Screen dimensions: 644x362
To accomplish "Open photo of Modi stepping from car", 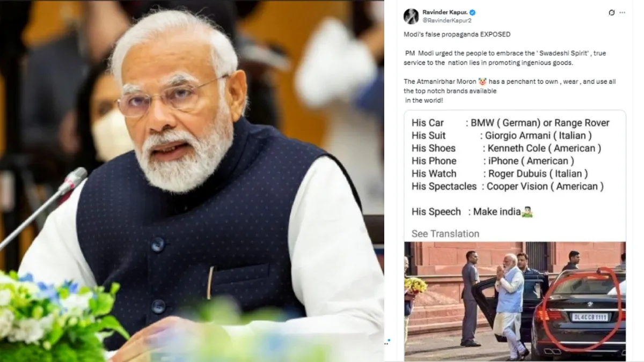I will [x=515, y=301].
